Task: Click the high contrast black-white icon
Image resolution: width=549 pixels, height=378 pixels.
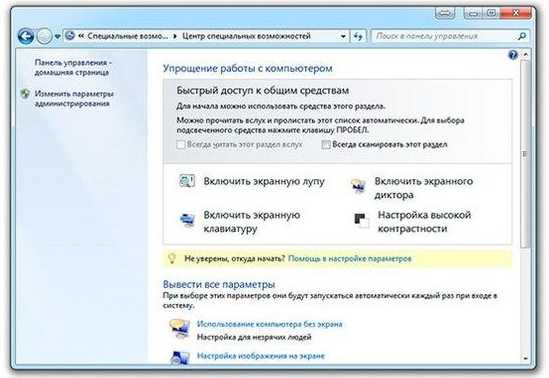Action: click(x=361, y=220)
